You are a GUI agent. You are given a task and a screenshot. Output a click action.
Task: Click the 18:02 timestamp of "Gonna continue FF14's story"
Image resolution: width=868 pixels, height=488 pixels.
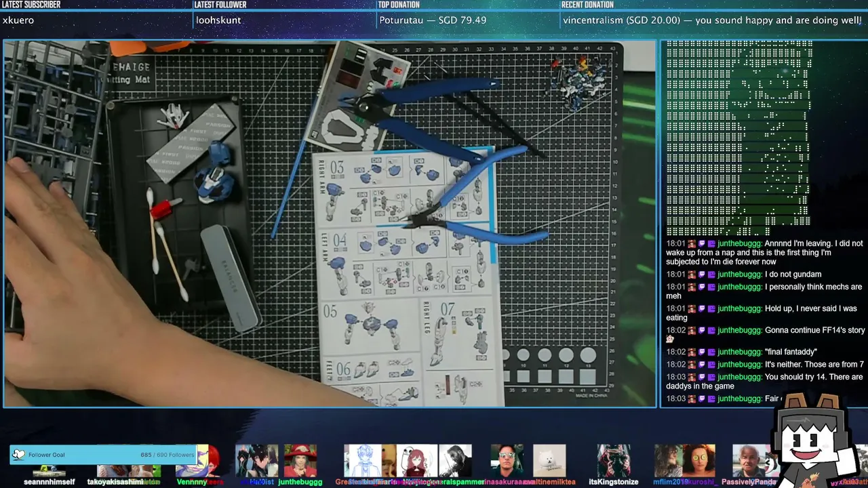tap(675, 330)
